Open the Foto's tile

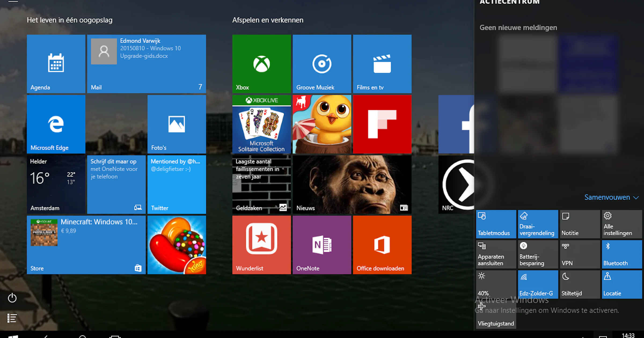177,124
